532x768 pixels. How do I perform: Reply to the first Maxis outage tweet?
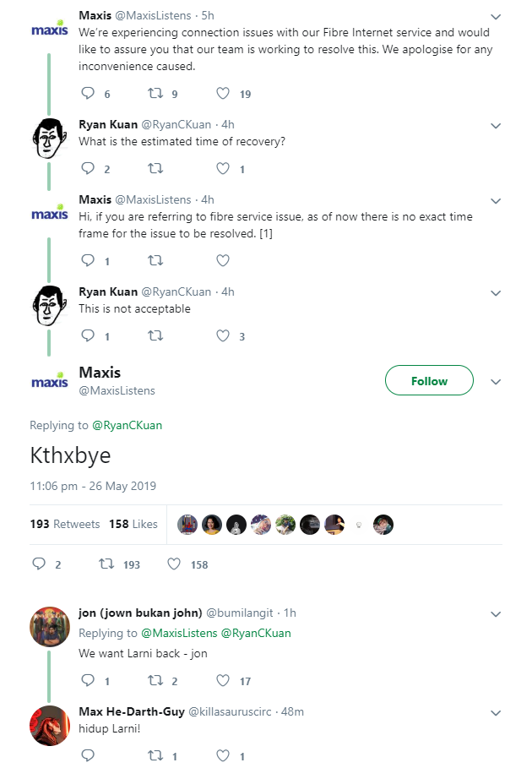pos(89,94)
